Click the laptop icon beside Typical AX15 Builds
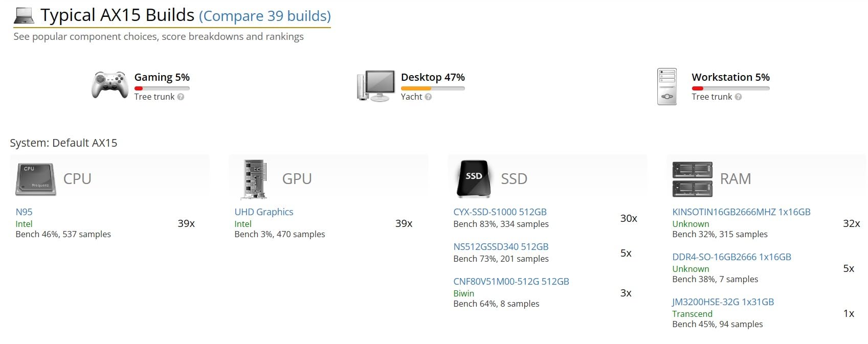The width and height of the screenshot is (868, 344). [24, 16]
